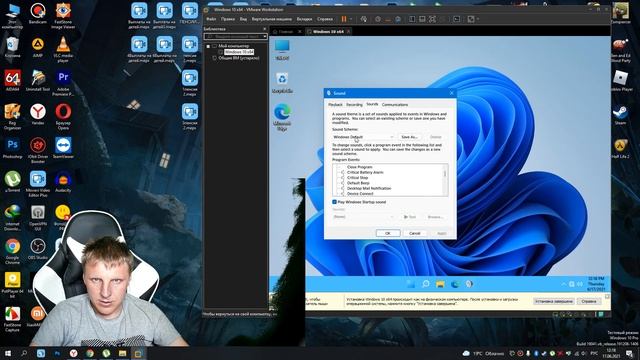Open the VMware Вид menu
Image resolution: width=640 pixels, height=360 pixels.
pos(243,19)
